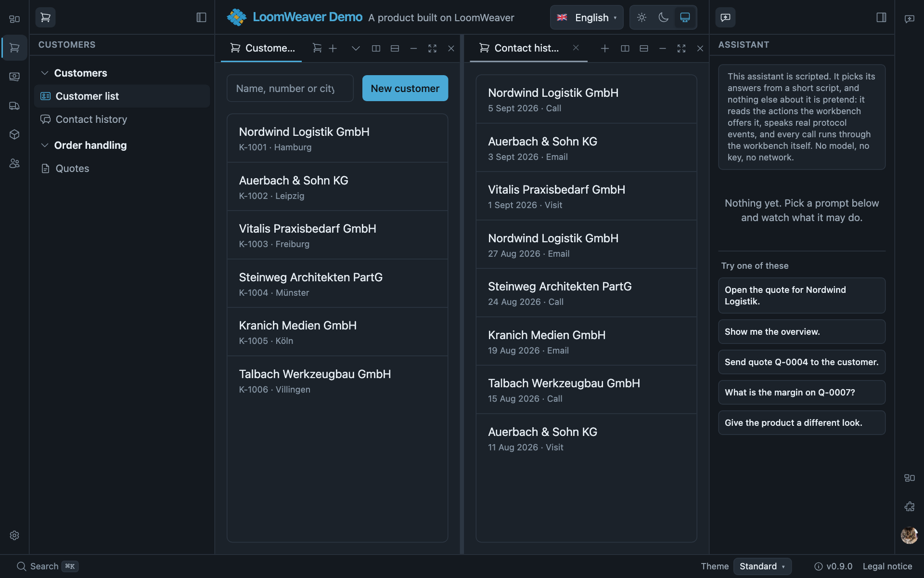Add new tab in Customer list pane
924x578 pixels.
(x=333, y=48)
